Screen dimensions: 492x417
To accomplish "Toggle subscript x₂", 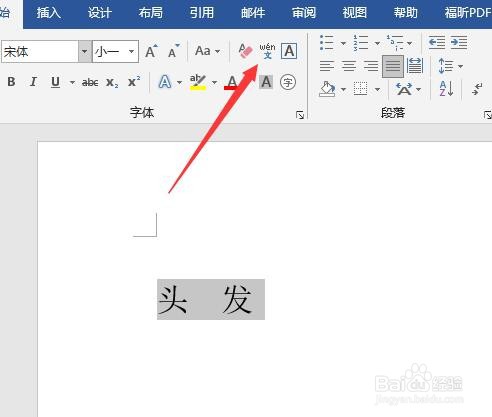I will 112,82.
